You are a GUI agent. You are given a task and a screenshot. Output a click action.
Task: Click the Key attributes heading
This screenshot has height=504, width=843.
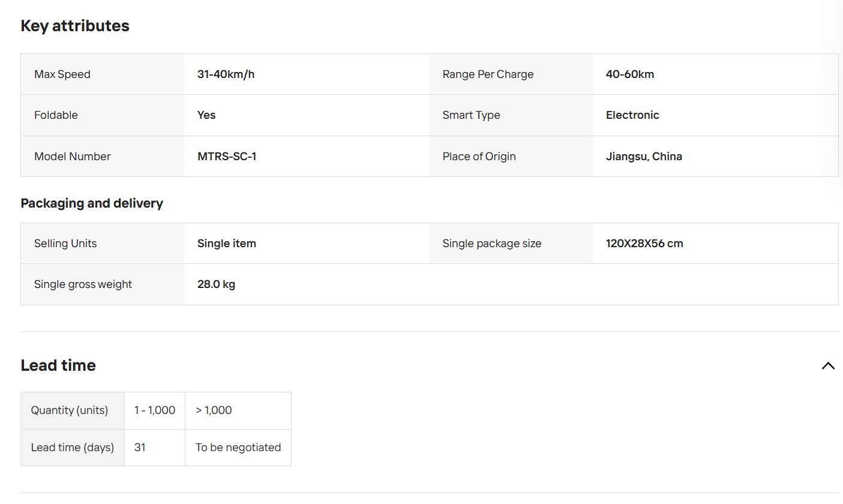75,26
